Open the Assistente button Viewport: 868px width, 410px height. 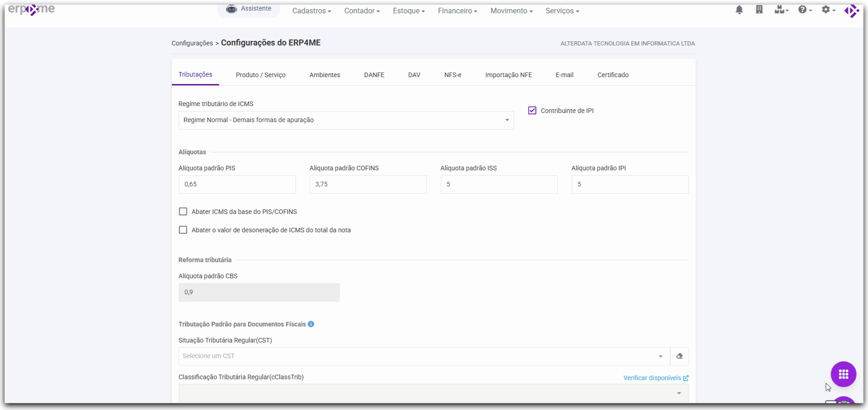click(249, 9)
